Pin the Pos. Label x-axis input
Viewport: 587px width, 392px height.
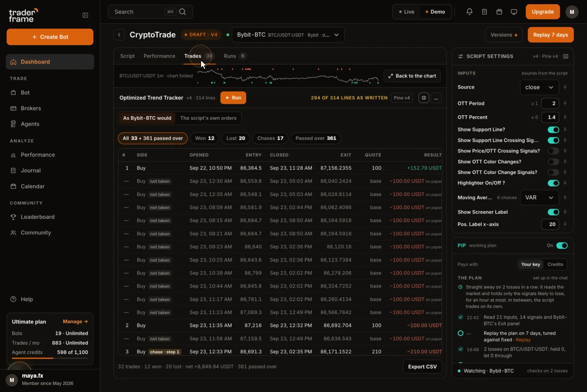pos(565,224)
